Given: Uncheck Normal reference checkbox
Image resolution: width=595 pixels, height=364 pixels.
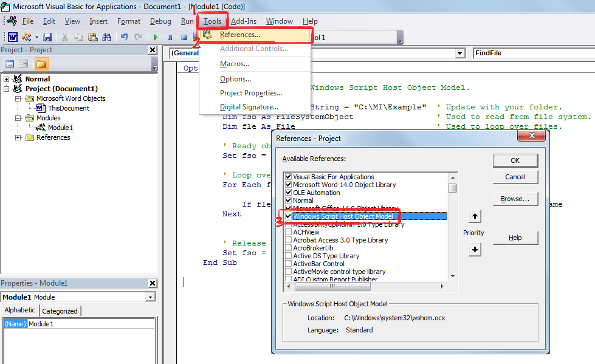Looking at the screenshot, I should 289,201.
